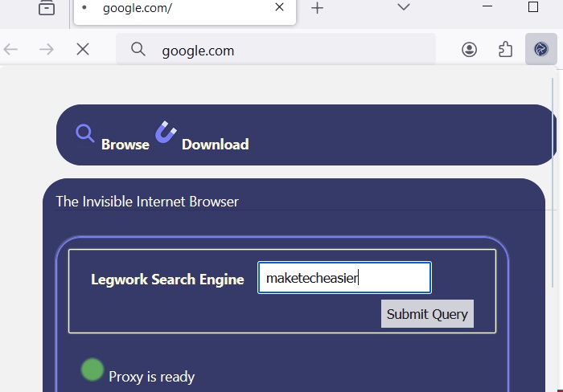Click the search magnifier in address bar

138,49
